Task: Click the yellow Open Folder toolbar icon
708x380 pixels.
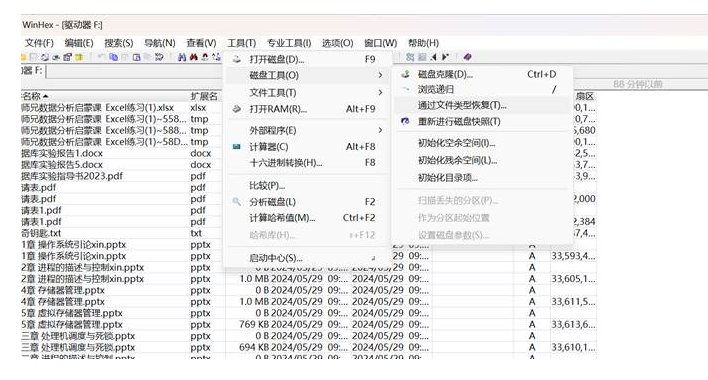Action: point(79,57)
